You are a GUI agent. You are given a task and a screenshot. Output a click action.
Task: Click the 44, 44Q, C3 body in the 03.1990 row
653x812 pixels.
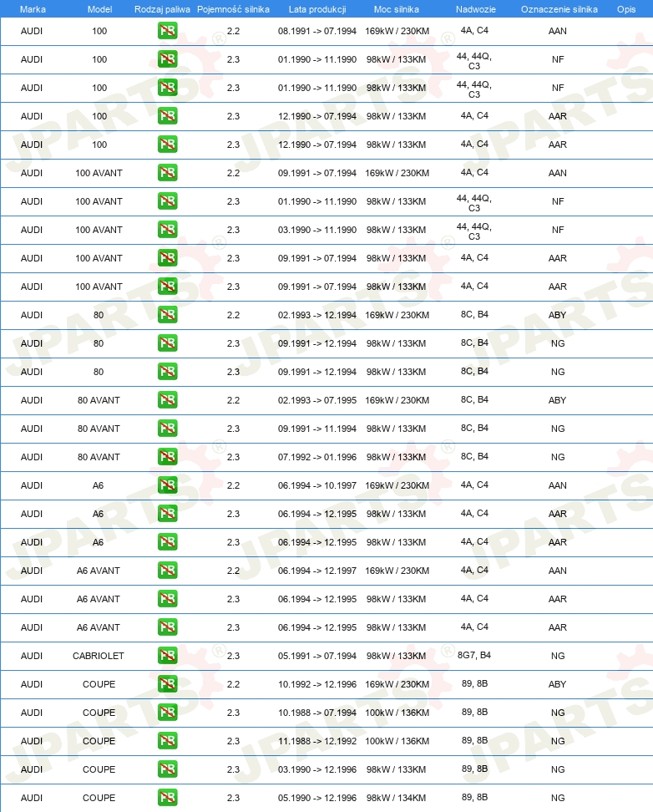473,231
